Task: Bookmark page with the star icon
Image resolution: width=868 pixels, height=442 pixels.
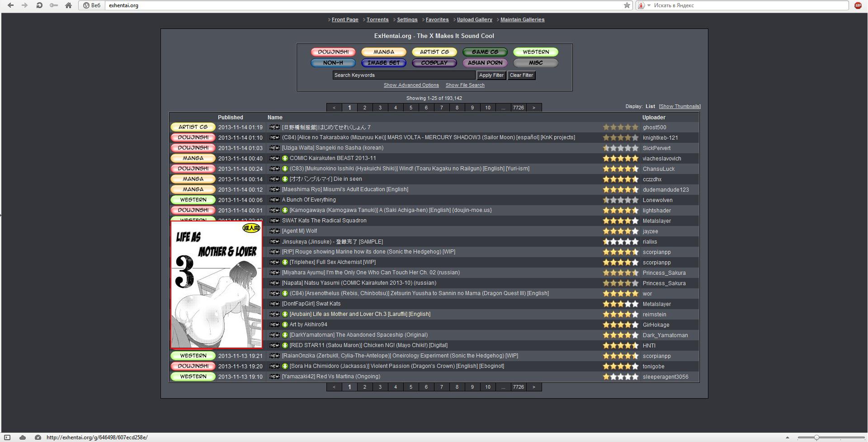Action: (x=627, y=5)
